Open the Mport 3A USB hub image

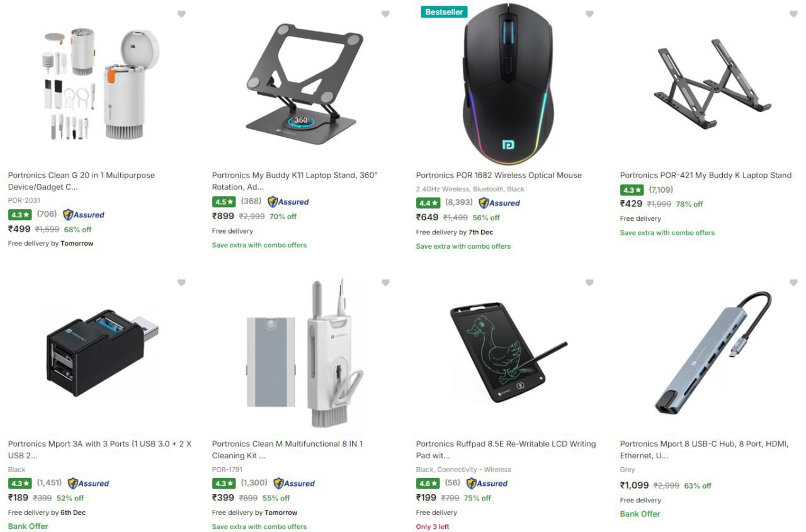tap(102, 353)
